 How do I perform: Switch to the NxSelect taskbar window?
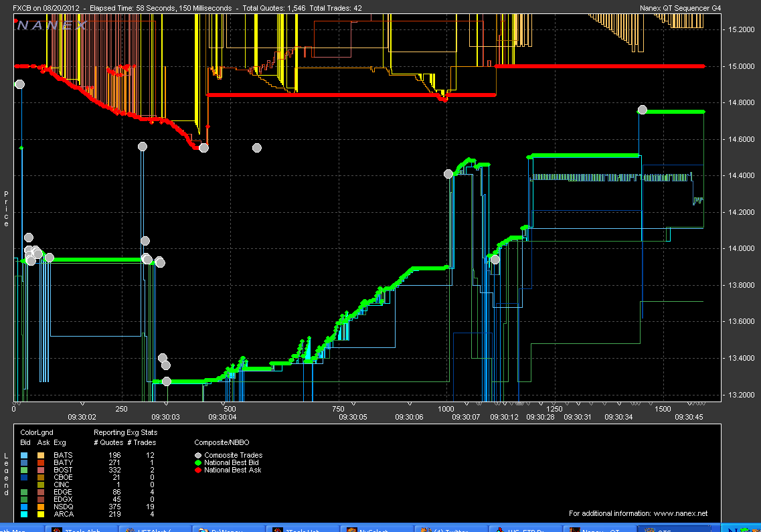tap(377, 529)
